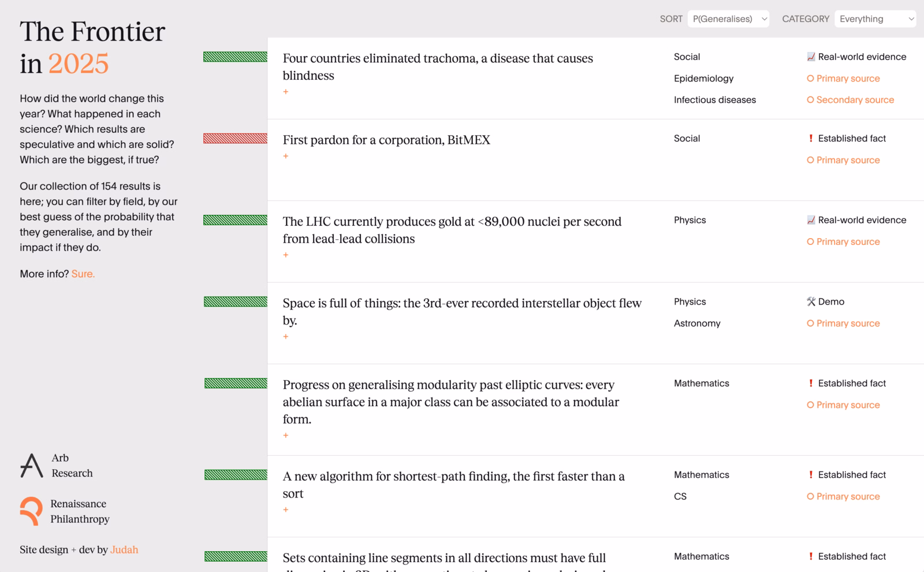Follow the 'Sure.' more info link
The image size is (924, 572).
(x=83, y=274)
